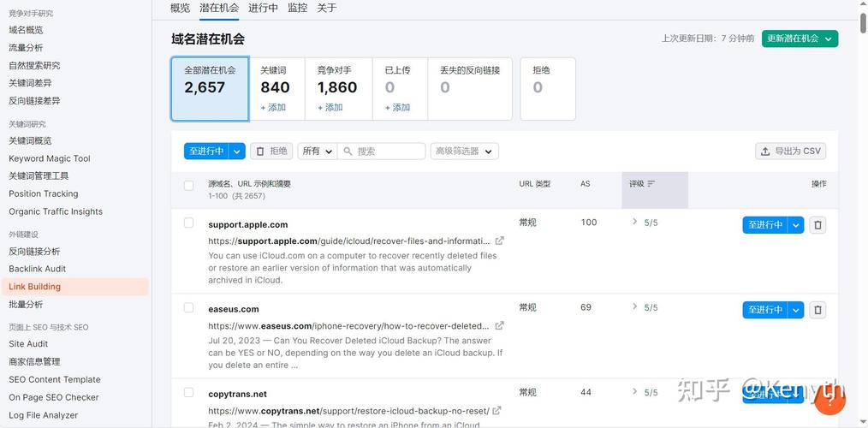The height and width of the screenshot is (428, 868).
Task: Select the 丢失的反向链接 card
Action: click(470, 88)
